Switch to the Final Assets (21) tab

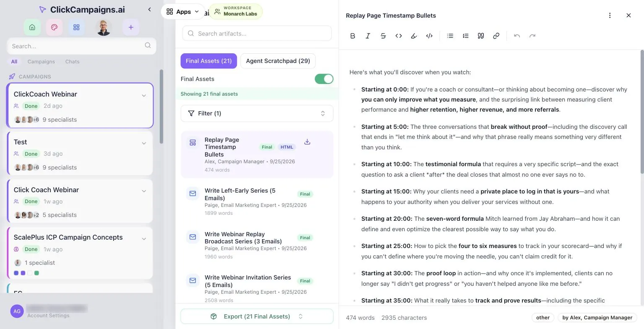pos(209,61)
